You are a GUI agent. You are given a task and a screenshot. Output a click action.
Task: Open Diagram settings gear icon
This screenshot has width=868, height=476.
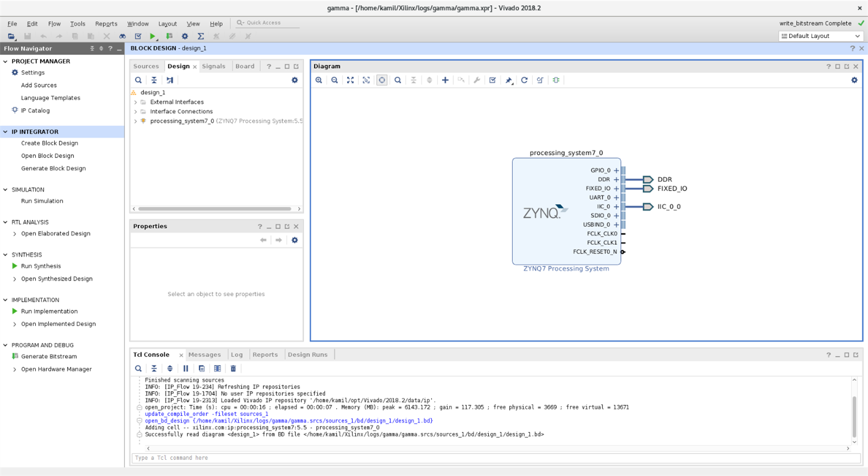(x=854, y=80)
